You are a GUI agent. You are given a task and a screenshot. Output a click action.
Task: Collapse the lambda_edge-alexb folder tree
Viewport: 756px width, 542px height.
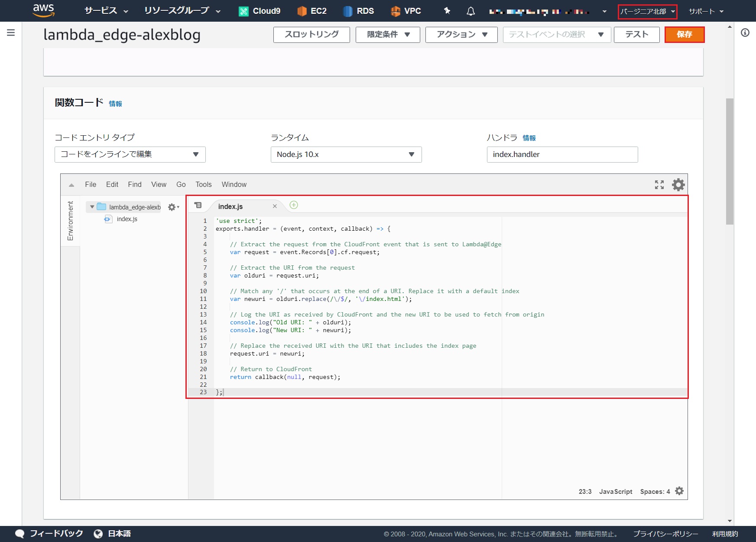click(92, 207)
